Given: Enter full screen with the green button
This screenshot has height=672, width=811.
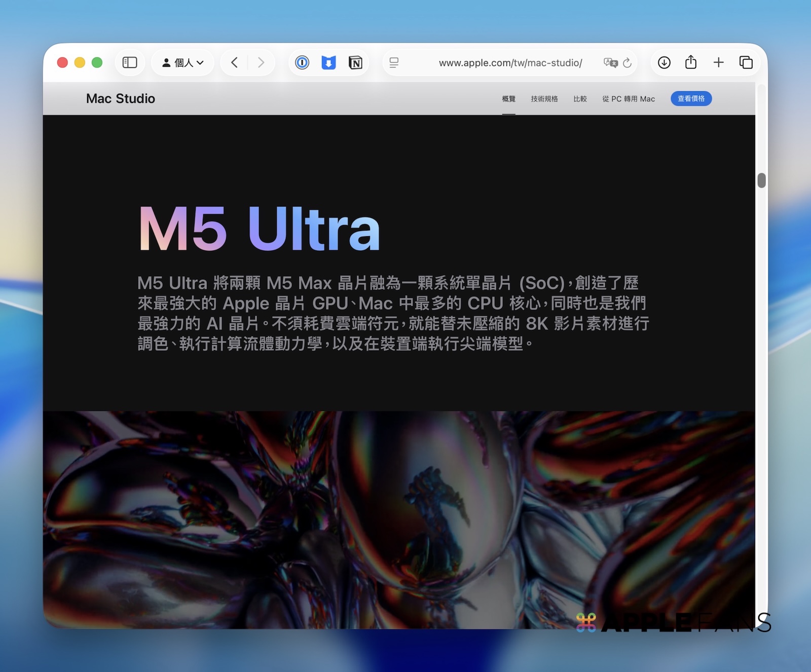Looking at the screenshot, I should (97, 62).
